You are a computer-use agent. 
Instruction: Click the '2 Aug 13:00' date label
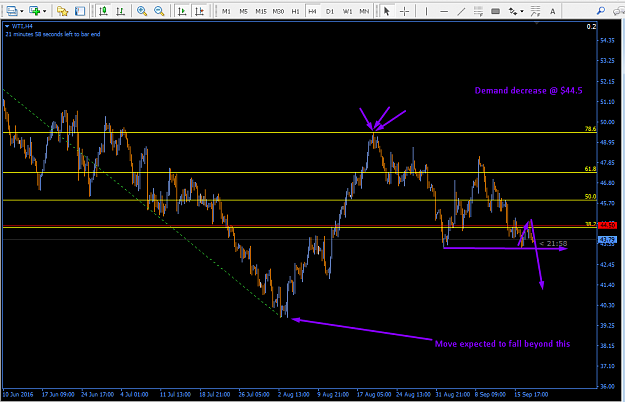pyautogui.click(x=293, y=394)
